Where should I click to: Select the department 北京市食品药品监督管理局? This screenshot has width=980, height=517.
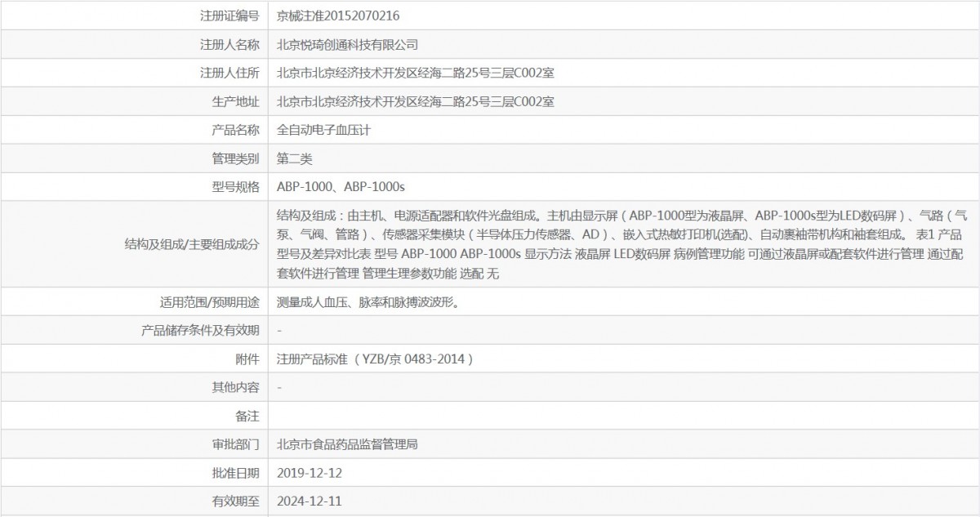click(x=348, y=445)
